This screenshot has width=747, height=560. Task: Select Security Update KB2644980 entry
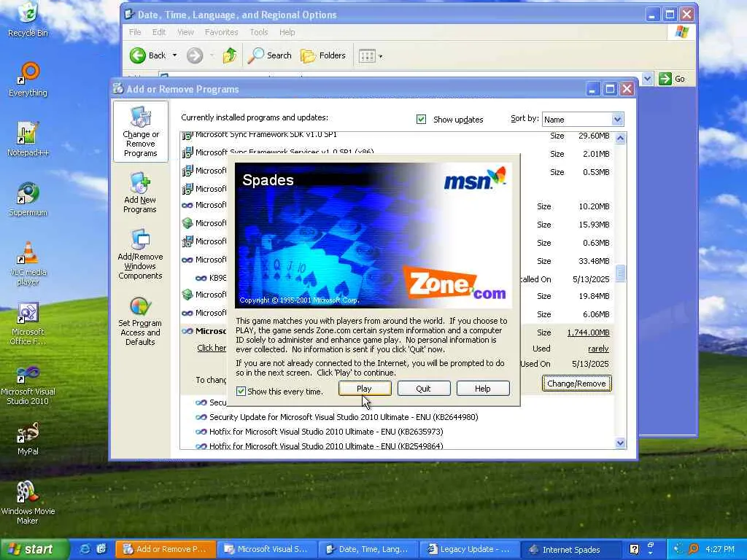point(344,417)
